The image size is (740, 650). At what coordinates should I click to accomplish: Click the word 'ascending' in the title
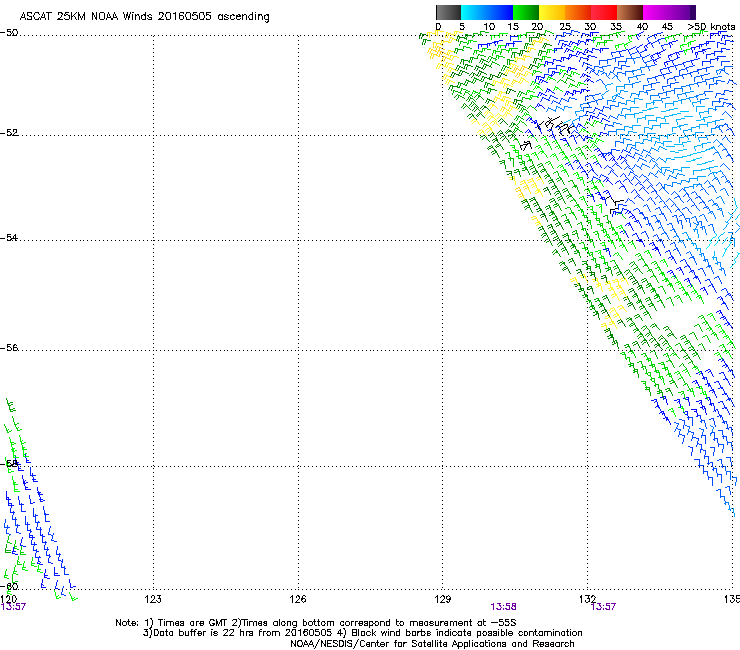[x=243, y=17]
